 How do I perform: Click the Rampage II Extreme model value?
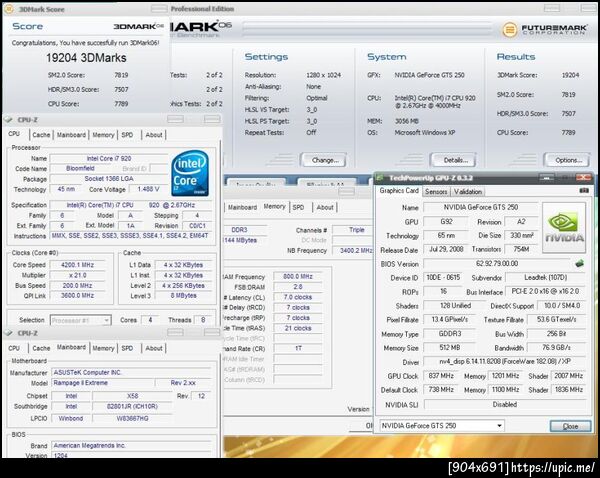click(103, 383)
